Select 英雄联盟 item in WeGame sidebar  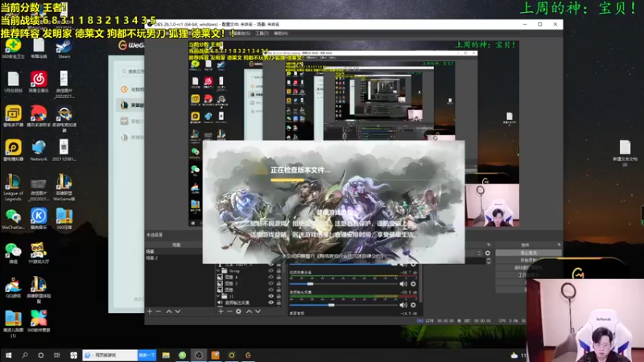tap(130, 105)
